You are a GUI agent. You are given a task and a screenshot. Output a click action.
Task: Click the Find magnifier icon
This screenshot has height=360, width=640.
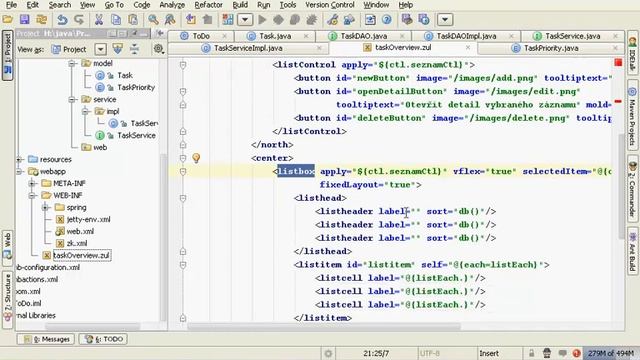pos(153,19)
